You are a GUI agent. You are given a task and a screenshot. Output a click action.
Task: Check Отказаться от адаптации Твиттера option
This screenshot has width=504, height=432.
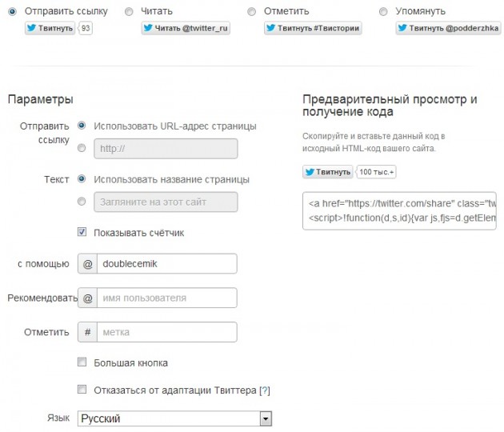point(82,390)
